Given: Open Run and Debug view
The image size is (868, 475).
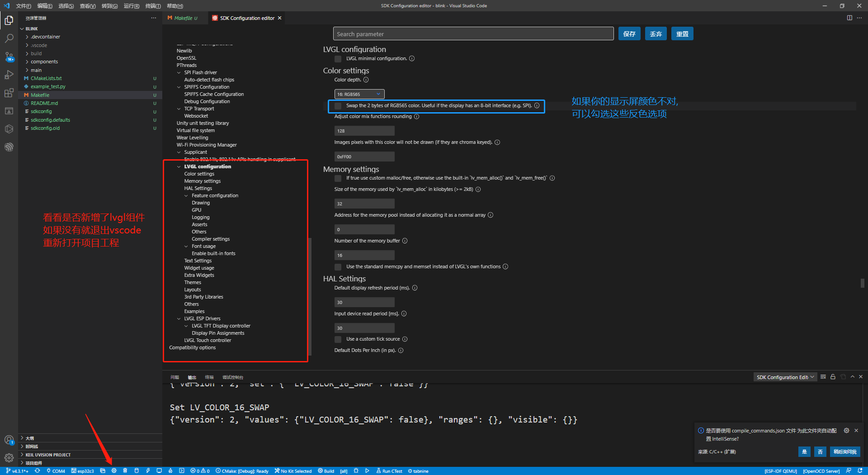Looking at the screenshot, I should pos(9,75).
